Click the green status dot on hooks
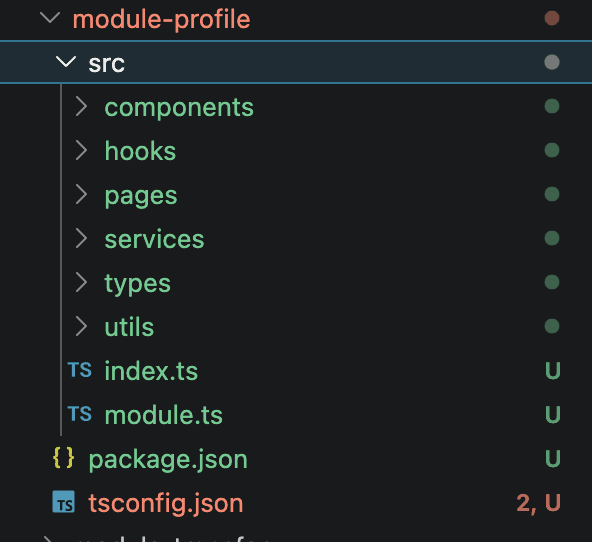592x542 pixels. 552,150
